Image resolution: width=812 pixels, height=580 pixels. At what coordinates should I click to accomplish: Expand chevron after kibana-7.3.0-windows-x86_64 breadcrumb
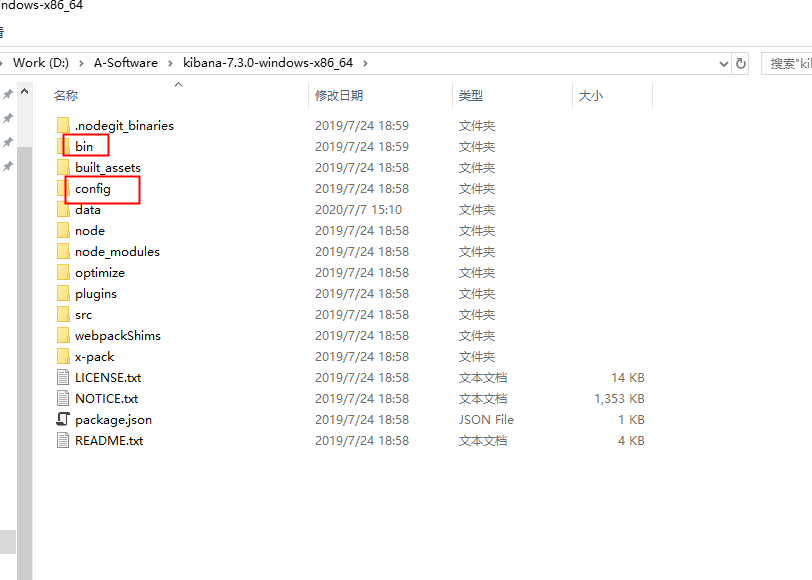pos(365,63)
